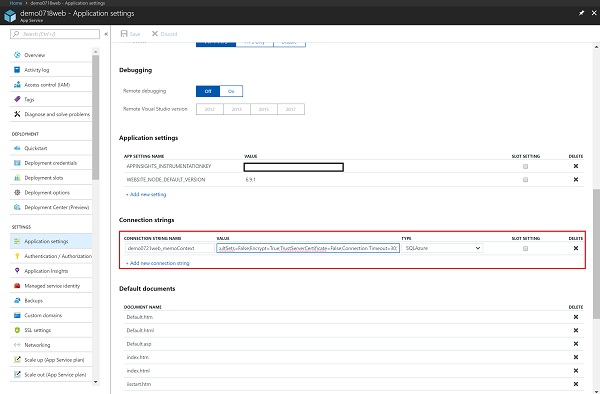Click the Deployment slots icon
This screenshot has height=394, width=600.
(17, 178)
